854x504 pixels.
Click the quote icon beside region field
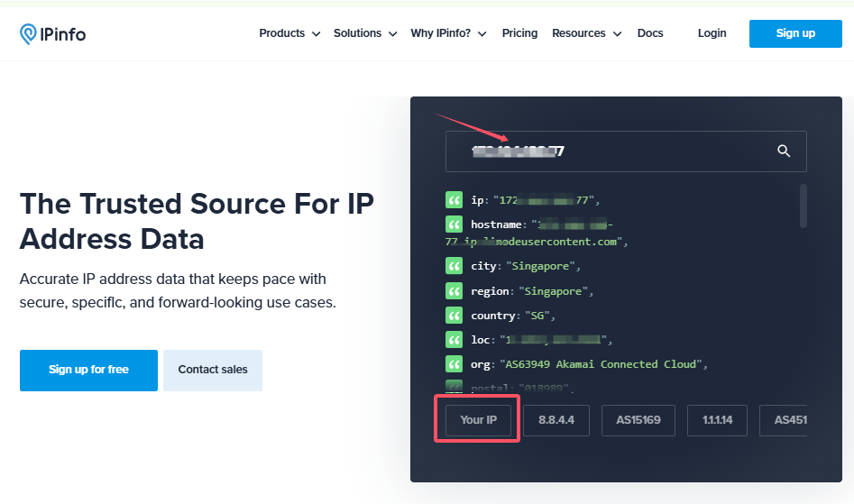(454, 290)
